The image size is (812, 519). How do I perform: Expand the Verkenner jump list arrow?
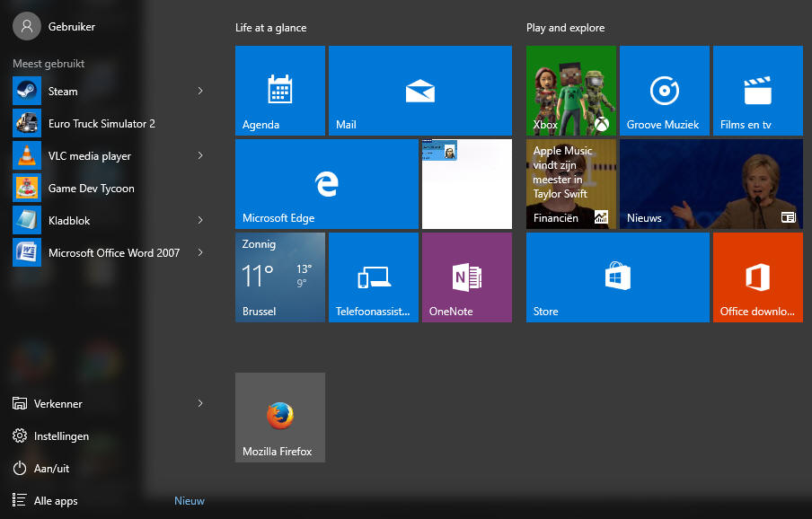pyautogui.click(x=200, y=403)
